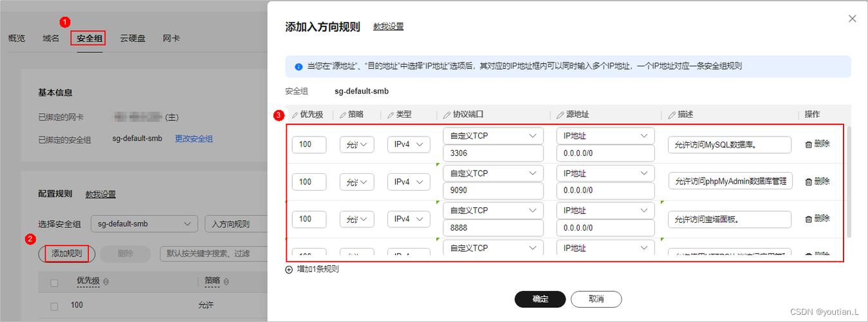Click the 更改安全组 link
This screenshot has width=868, height=322.
194,138
